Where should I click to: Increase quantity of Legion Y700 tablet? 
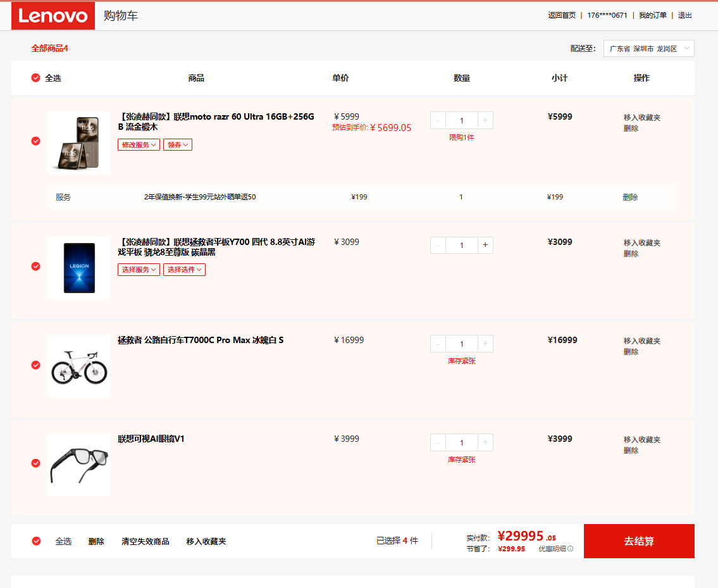pos(485,245)
